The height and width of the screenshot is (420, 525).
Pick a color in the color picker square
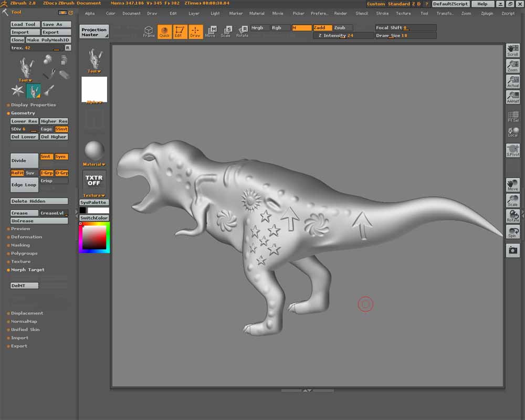94,237
